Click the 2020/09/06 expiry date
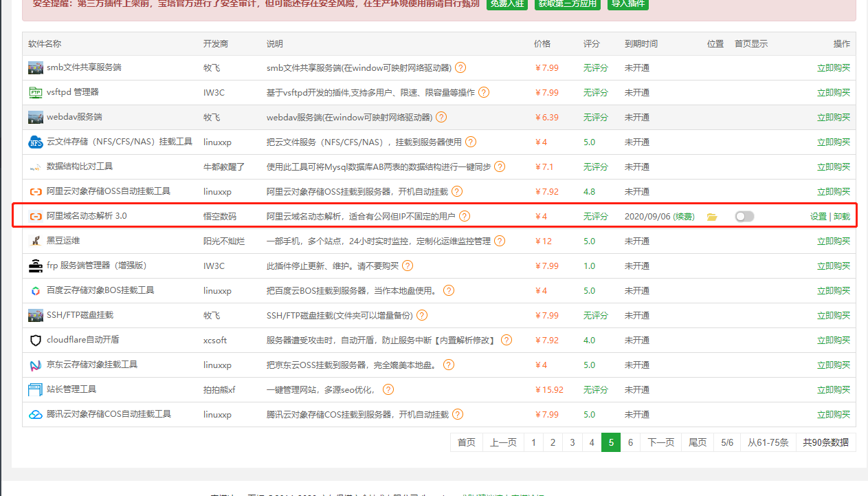Viewport: 868px width, 496px height. pyautogui.click(x=647, y=217)
